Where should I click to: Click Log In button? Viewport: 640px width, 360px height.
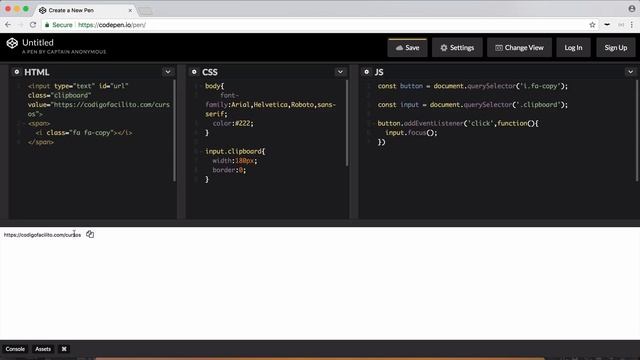573,48
